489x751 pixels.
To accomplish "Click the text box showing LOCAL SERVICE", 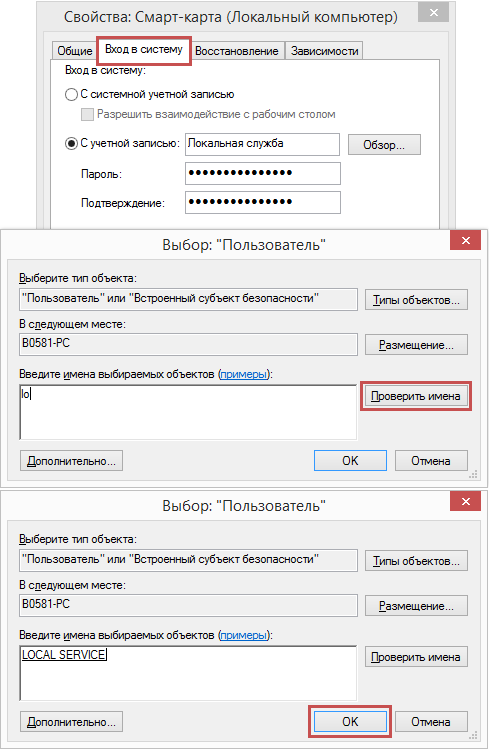I will click(188, 673).
